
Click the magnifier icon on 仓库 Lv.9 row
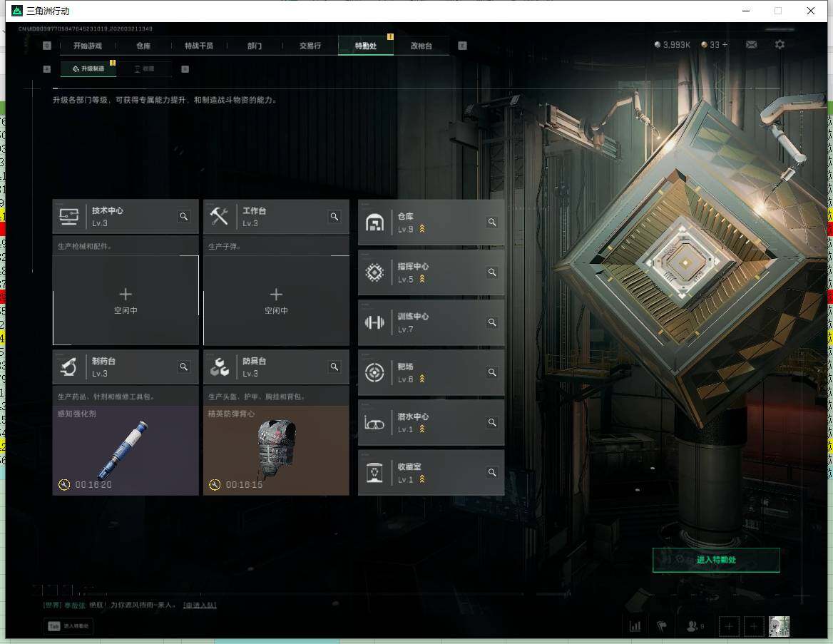492,223
